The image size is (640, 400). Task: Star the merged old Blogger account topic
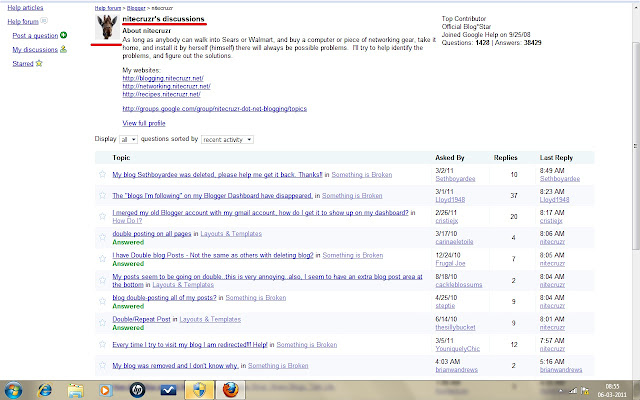point(102,216)
